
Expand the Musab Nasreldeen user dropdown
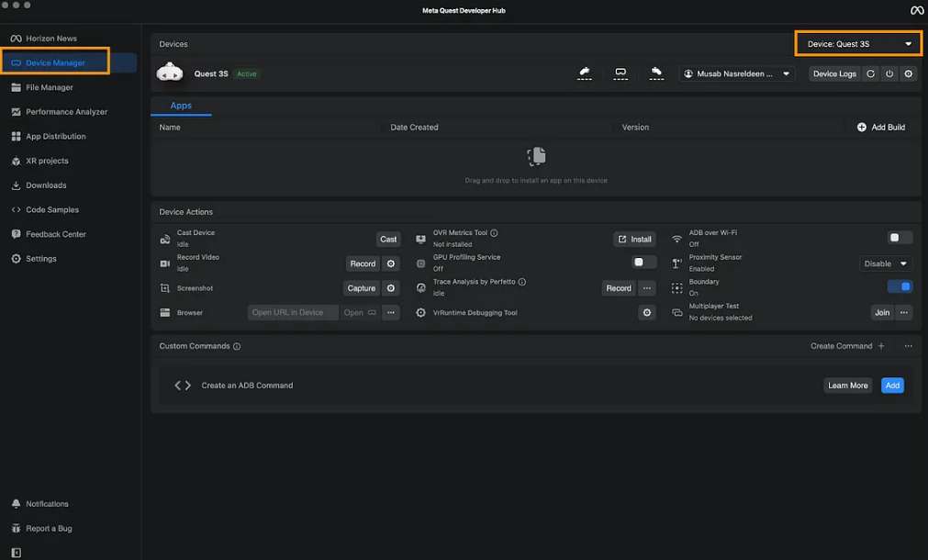pos(737,73)
